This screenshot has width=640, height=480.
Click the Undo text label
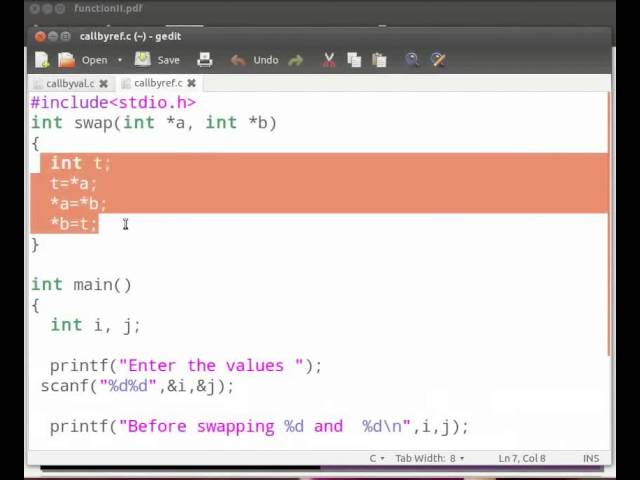pos(266,60)
